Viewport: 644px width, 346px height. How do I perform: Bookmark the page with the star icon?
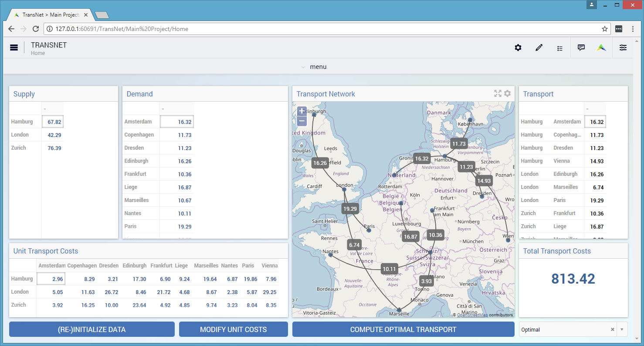pyautogui.click(x=605, y=29)
